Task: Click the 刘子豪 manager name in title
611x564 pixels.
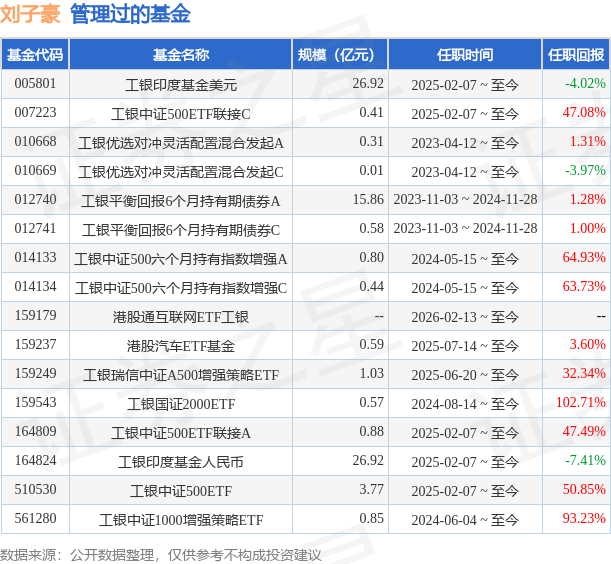Action: point(30,14)
